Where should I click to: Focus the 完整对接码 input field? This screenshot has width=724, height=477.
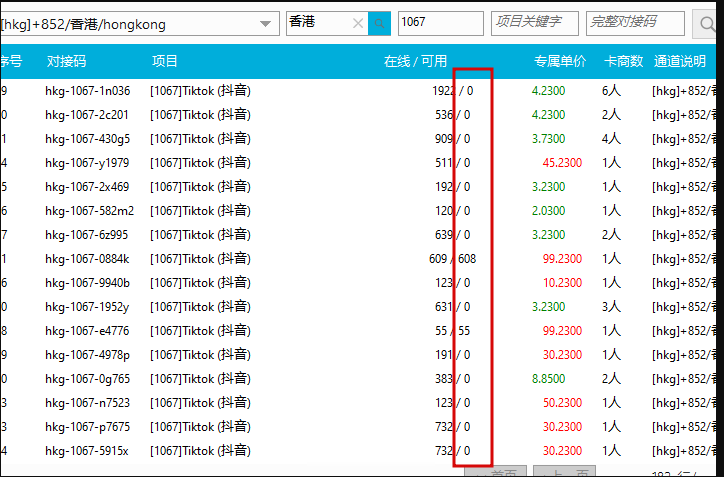pos(635,24)
